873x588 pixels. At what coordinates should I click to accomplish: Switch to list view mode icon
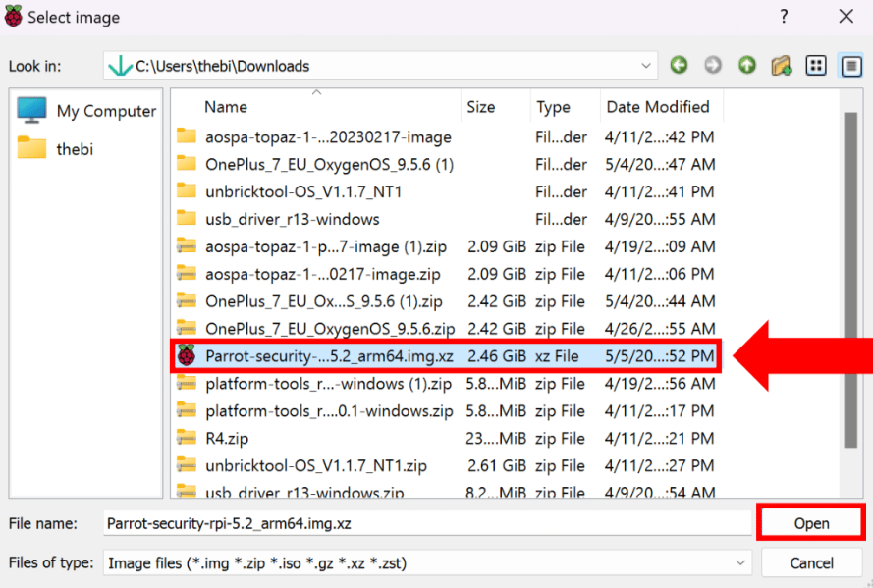click(x=816, y=66)
